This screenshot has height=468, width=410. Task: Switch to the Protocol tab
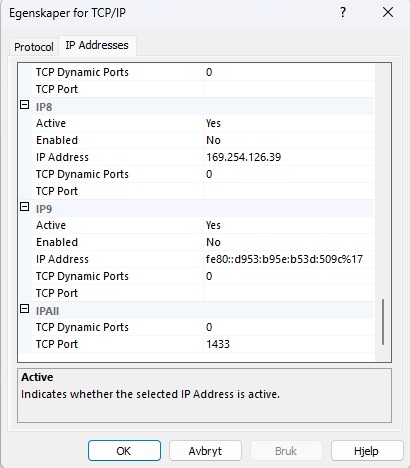[34, 47]
